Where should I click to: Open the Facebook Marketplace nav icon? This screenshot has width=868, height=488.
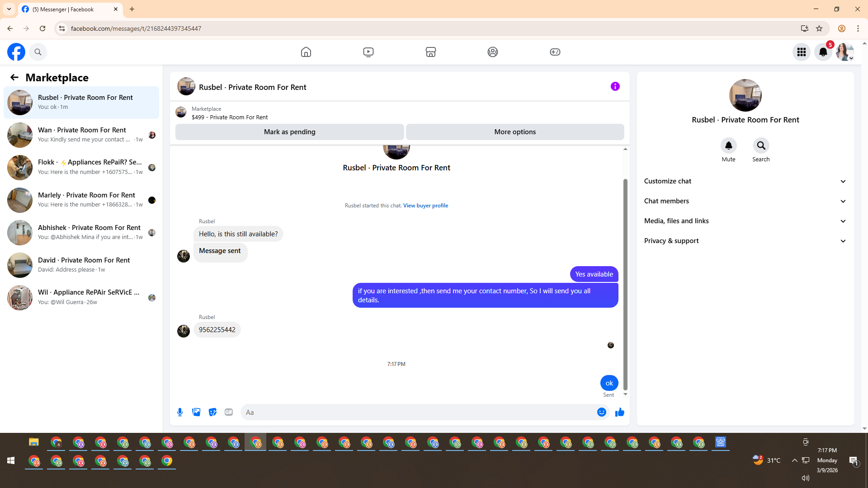(430, 52)
